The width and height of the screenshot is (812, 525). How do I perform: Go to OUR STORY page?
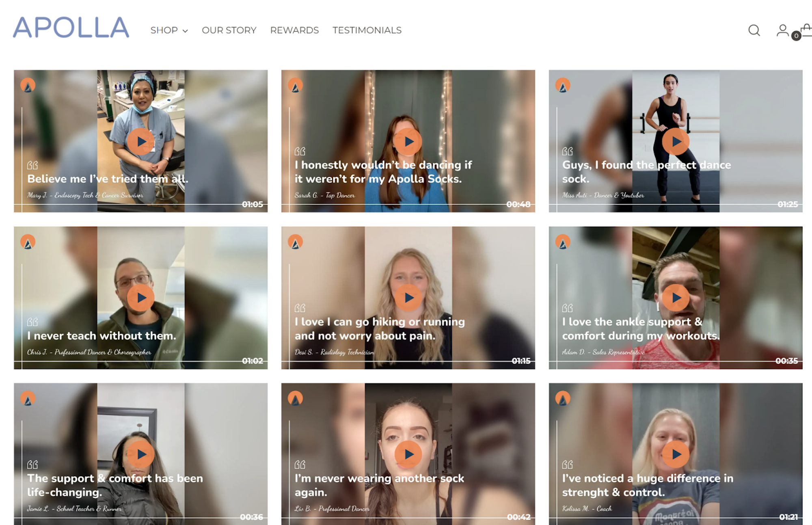[x=229, y=30]
